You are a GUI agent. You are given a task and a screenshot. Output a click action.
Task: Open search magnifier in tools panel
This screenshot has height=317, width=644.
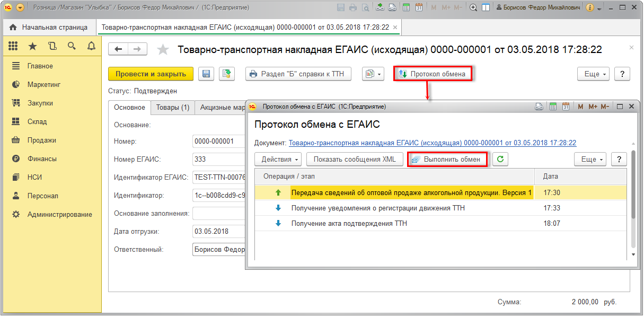[x=72, y=46]
